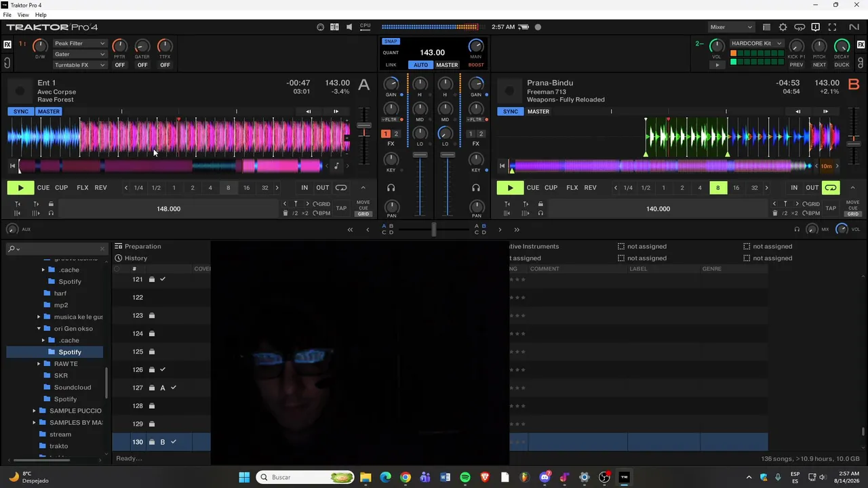Toggle QUANT quantize mode
Screen dimensions: 868x488
(391, 53)
